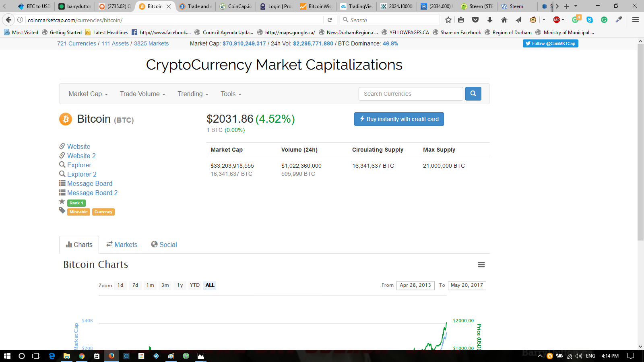
Task: Open the 721 Currencies link
Action: click(x=76, y=43)
